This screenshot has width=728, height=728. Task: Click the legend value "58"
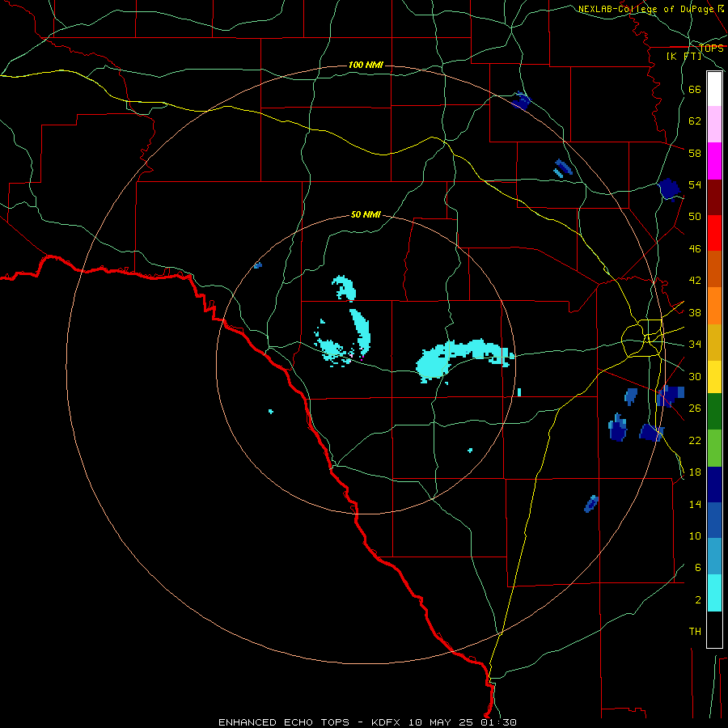(x=695, y=153)
